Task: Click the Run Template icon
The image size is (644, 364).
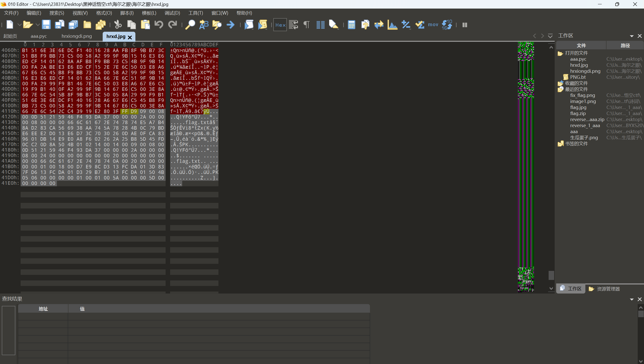Action: [x=262, y=25]
